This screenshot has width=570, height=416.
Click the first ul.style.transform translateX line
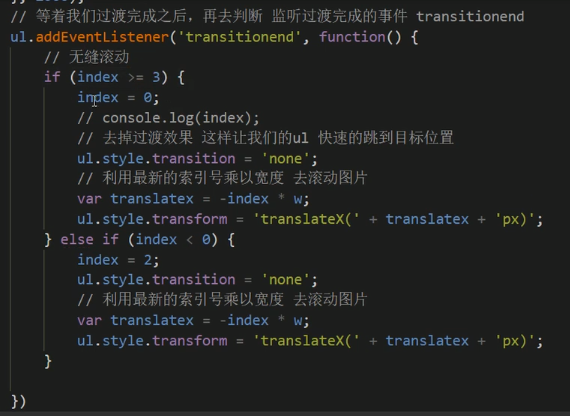coord(310,219)
